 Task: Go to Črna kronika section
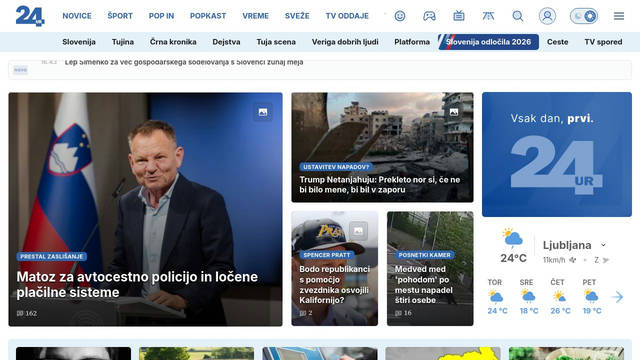(x=173, y=42)
